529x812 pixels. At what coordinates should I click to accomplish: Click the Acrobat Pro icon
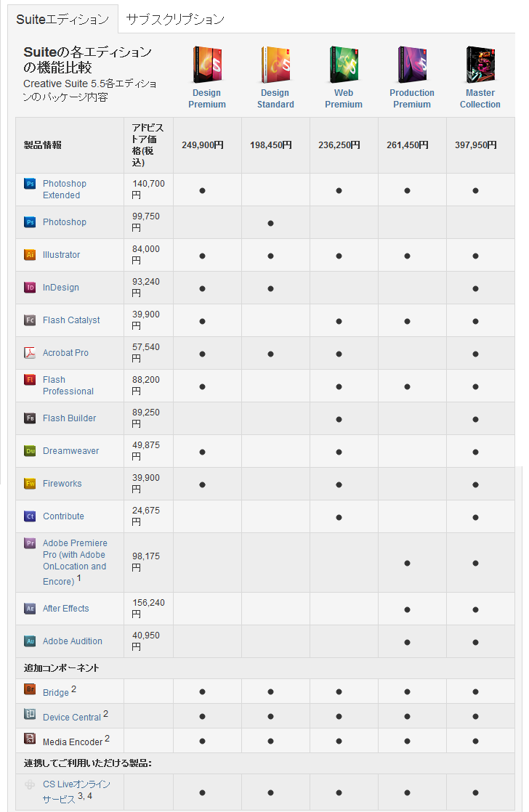pyautogui.click(x=30, y=352)
